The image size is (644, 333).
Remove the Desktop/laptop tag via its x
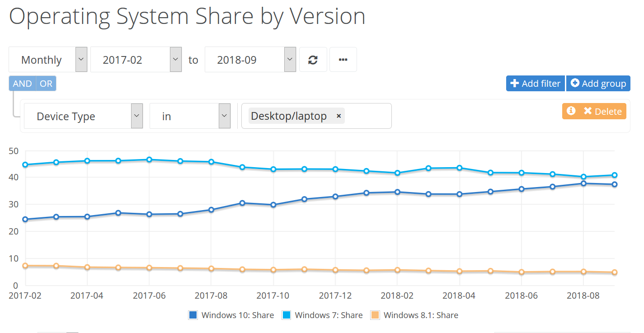pyautogui.click(x=338, y=116)
